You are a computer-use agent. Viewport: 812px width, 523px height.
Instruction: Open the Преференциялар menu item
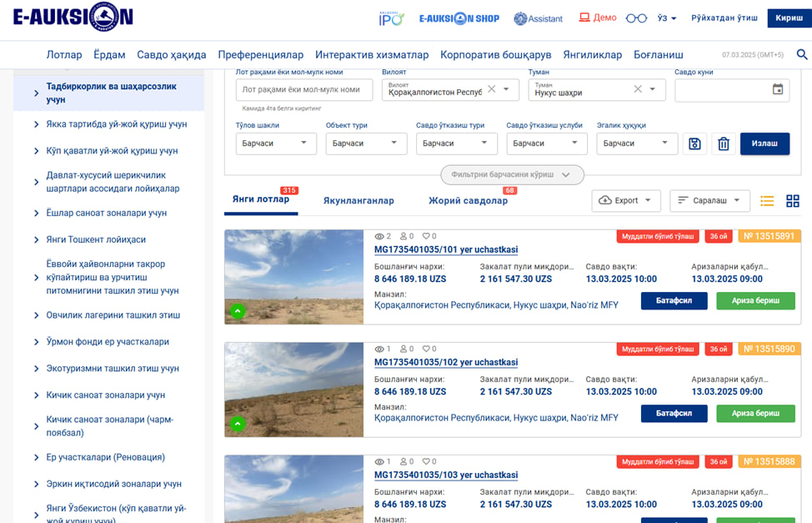tap(260, 55)
